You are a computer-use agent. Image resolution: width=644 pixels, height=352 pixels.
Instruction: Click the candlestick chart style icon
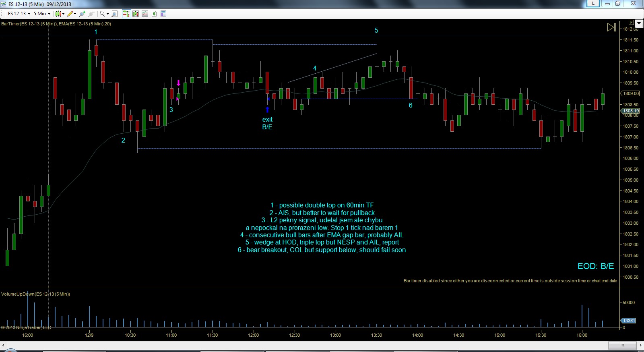[58, 14]
